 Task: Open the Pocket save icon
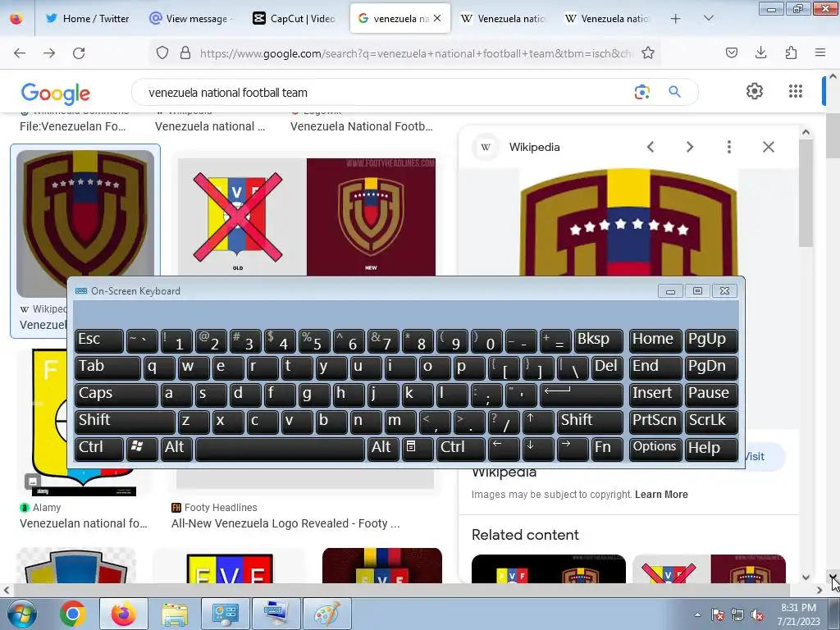coord(731,52)
